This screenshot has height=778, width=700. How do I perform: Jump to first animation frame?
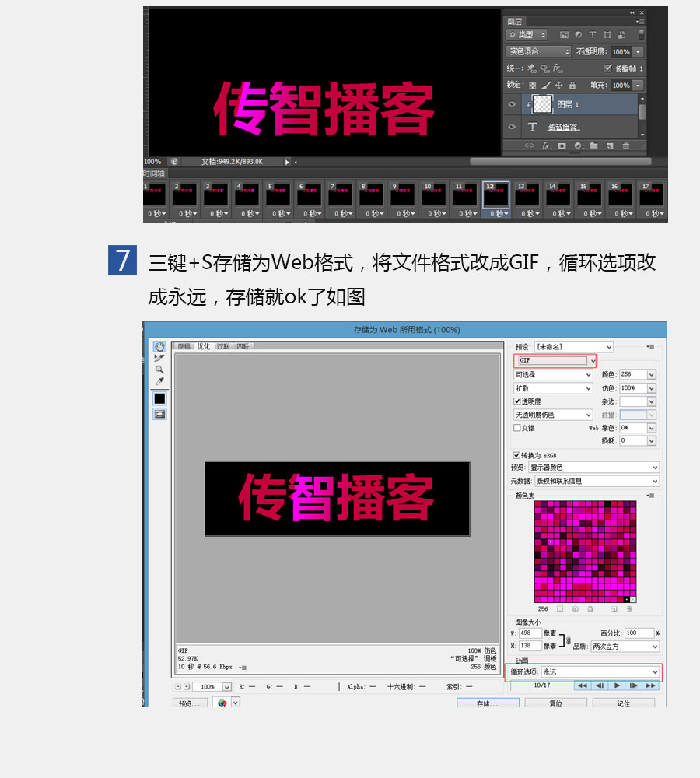(x=583, y=685)
